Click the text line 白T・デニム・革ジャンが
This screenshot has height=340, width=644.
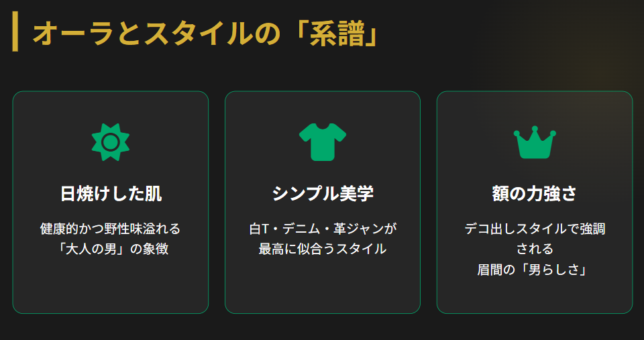[323, 229]
